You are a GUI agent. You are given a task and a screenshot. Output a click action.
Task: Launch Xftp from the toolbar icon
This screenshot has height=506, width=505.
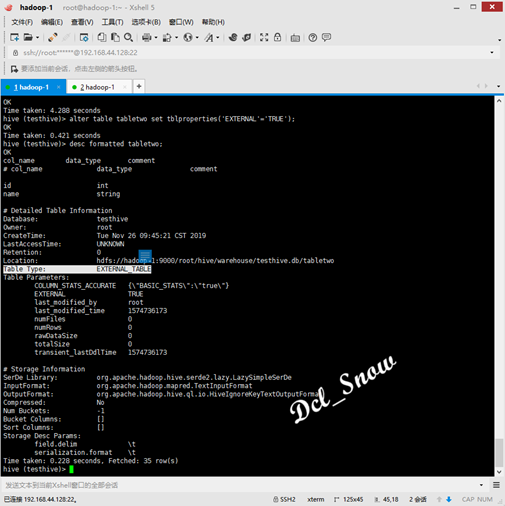click(x=247, y=37)
